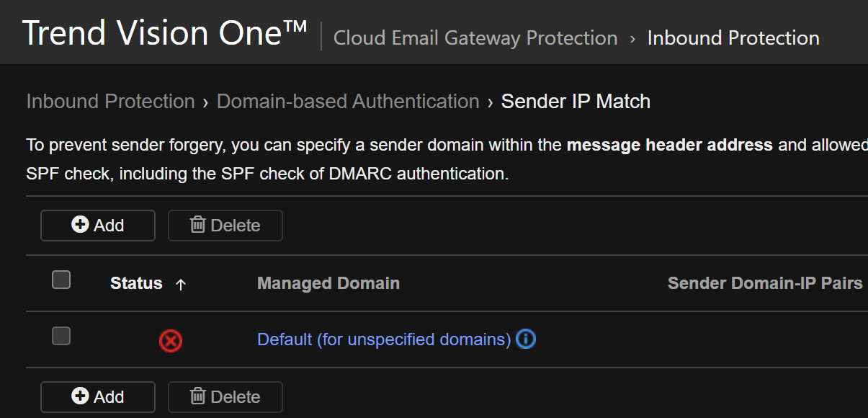Viewport: 868px width, 418px height.
Task: Click the Sender Domain-IP Pairs cell of the Default row
Action: (765, 339)
